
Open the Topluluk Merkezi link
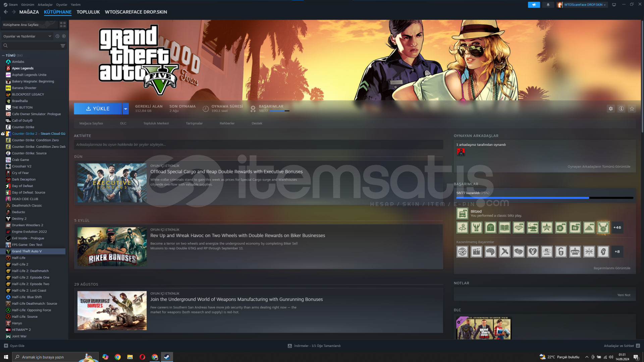click(x=156, y=123)
